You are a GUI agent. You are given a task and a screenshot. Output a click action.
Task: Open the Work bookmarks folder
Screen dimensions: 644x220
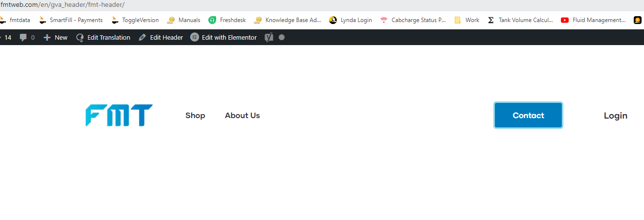[x=467, y=20]
